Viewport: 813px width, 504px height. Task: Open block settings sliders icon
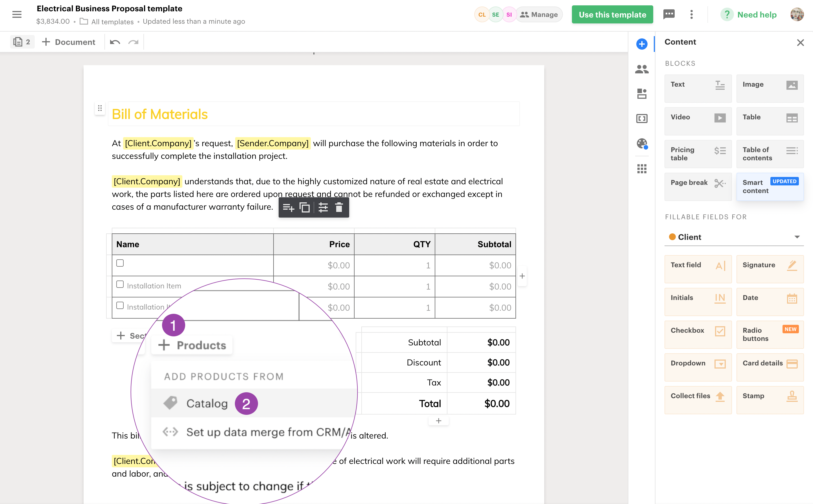pyautogui.click(x=323, y=207)
